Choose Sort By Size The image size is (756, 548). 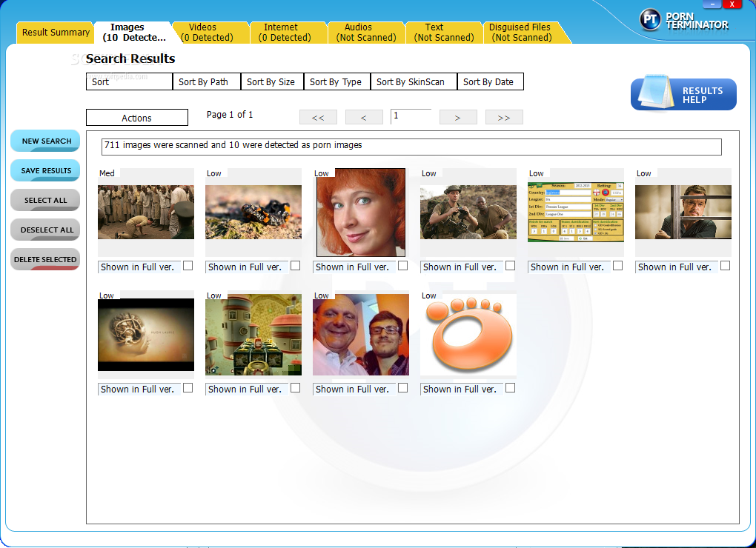pyautogui.click(x=273, y=82)
